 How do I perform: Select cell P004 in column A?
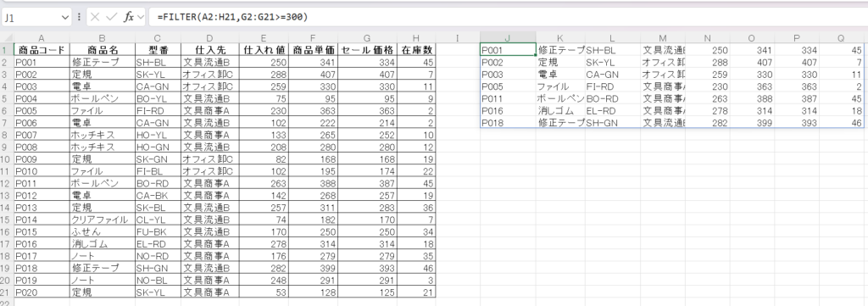tap(42, 98)
